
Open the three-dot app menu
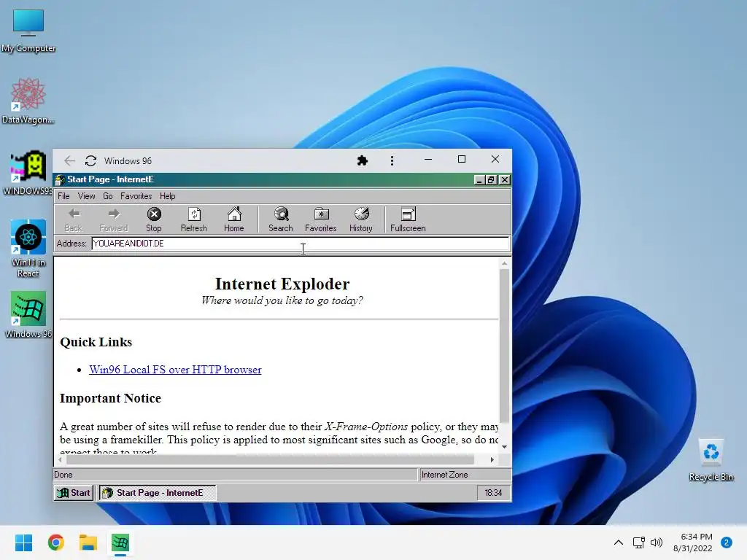pyautogui.click(x=392, y=160)
